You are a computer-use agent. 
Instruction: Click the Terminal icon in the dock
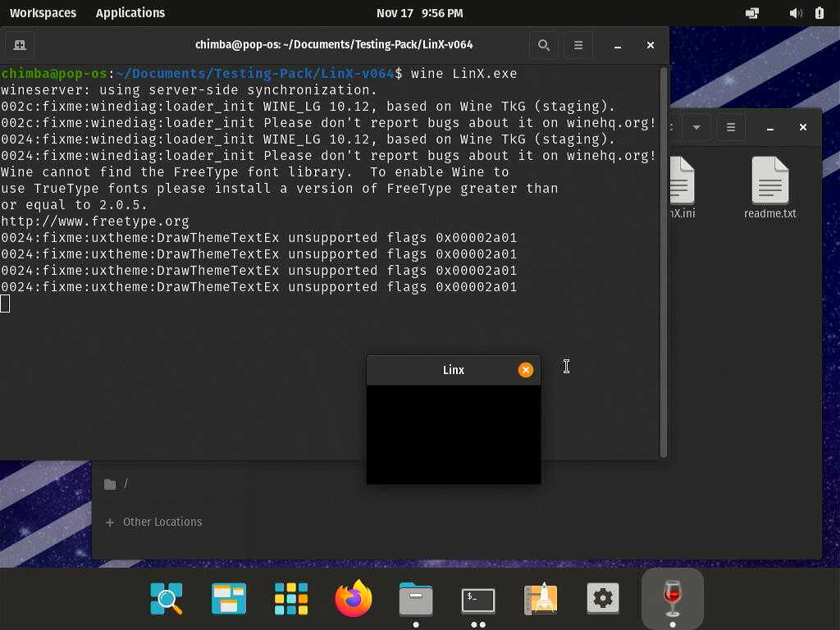coord(478,599)
